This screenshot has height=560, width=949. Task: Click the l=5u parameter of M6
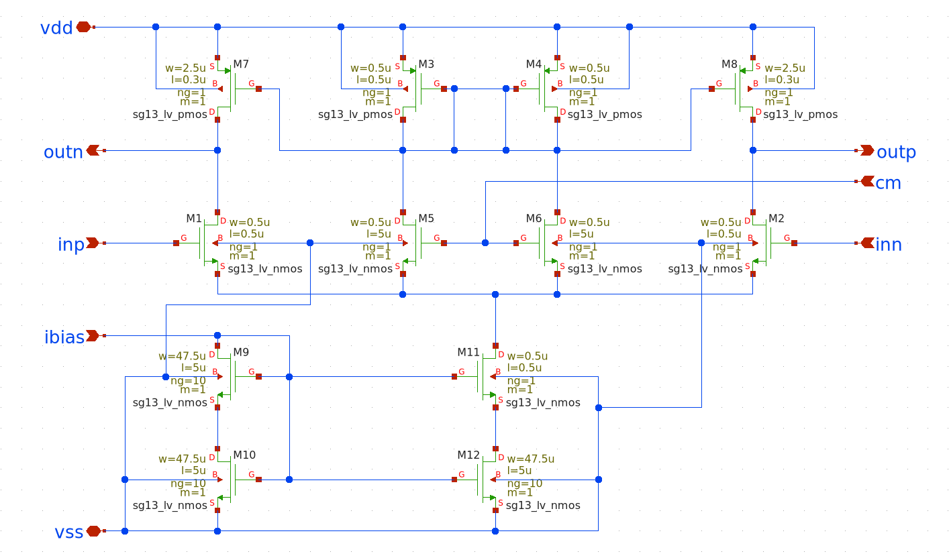580,234
